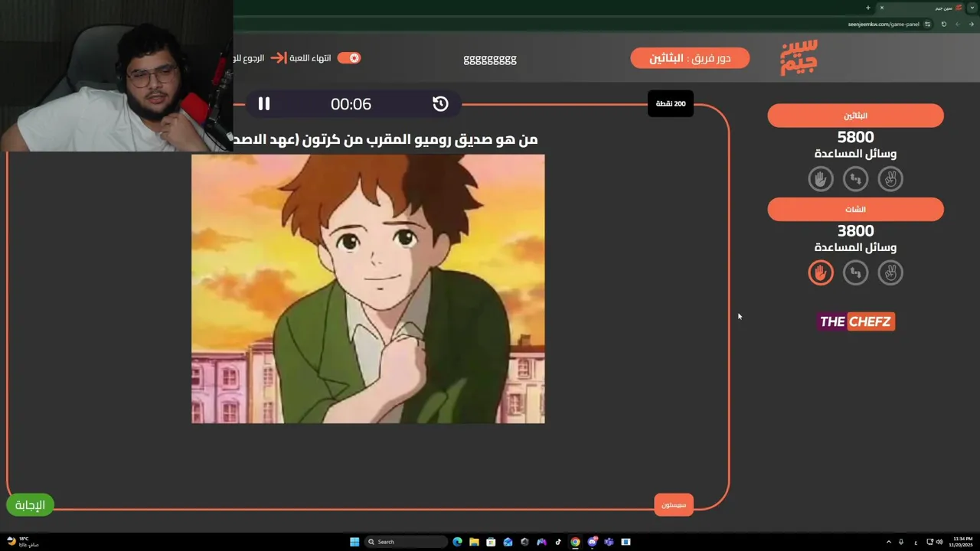Click the 200 نقطة points label
Screen dimensions: 980x551
pyautogui.click(x=671, y=103)
